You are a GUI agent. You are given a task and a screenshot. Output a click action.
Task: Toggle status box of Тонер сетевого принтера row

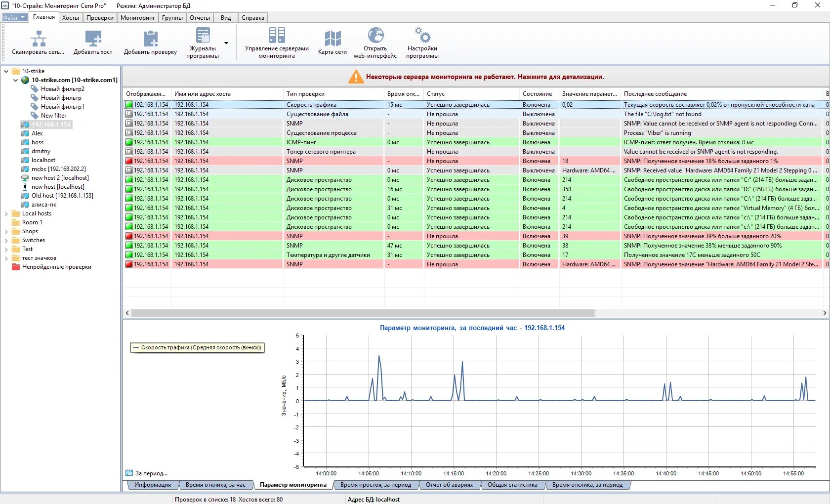coord(129,152)
